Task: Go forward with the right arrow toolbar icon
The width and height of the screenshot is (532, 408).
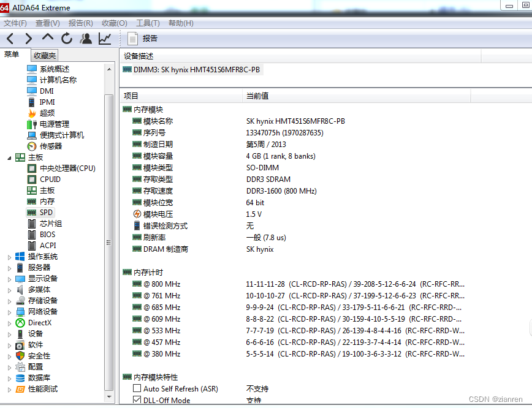Action: click(28, 39)
